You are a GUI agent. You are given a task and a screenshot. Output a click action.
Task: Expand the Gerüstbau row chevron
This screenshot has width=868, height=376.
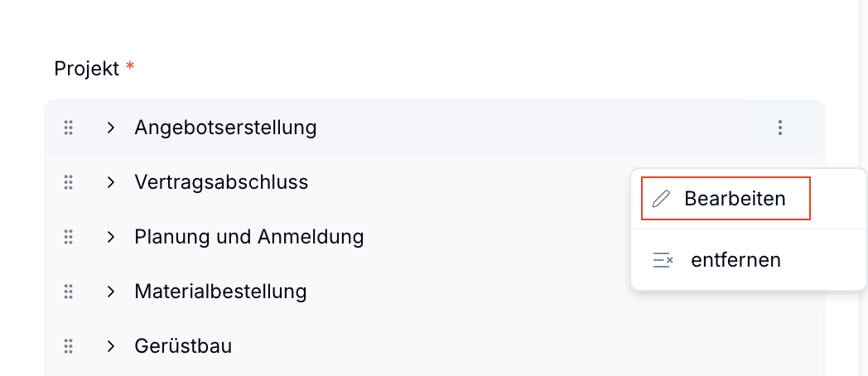pos(111,346)
